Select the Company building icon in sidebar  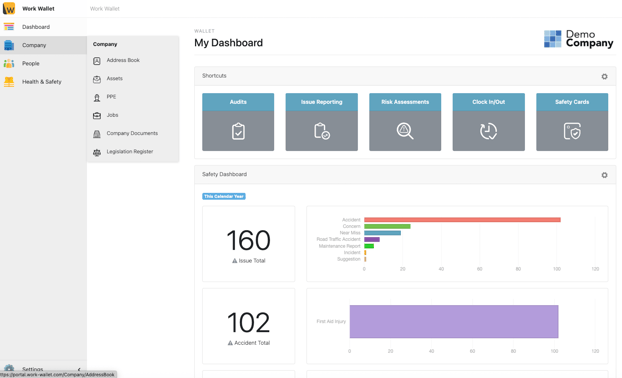click(x=9, y=45)
